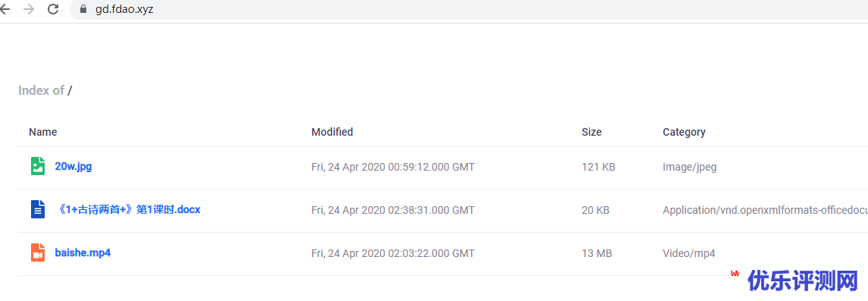Viewport: 868px width, 301px height.
Task: Reload the page with the refresh icon
Action: pyautogui.click(x=53, y=9)
